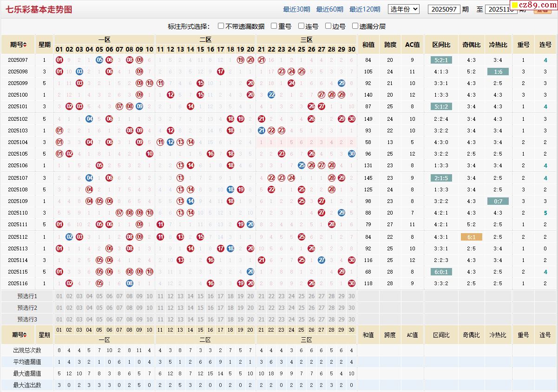This screenshot has width=558, height=392.
Task: Toggle the 连号 checkbox
Action: click(302, 26)
